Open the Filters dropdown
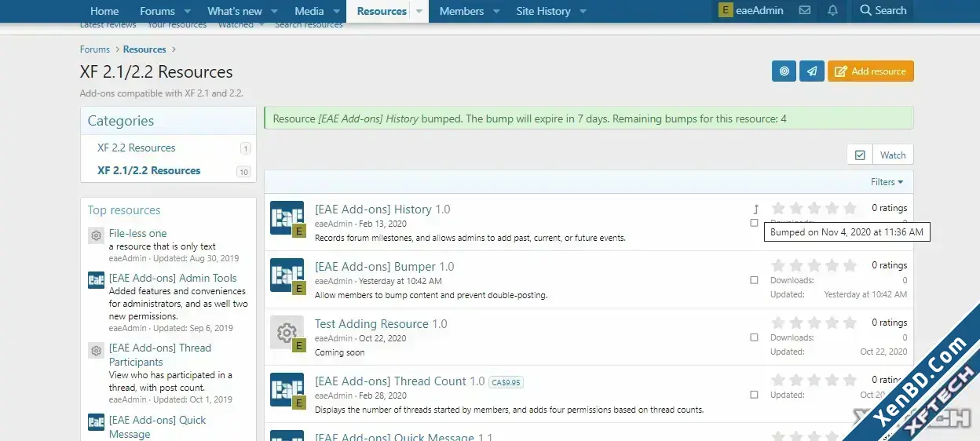The width and height of the screenshot is (980, 441). pyautogui.click(x=887, y=182)
